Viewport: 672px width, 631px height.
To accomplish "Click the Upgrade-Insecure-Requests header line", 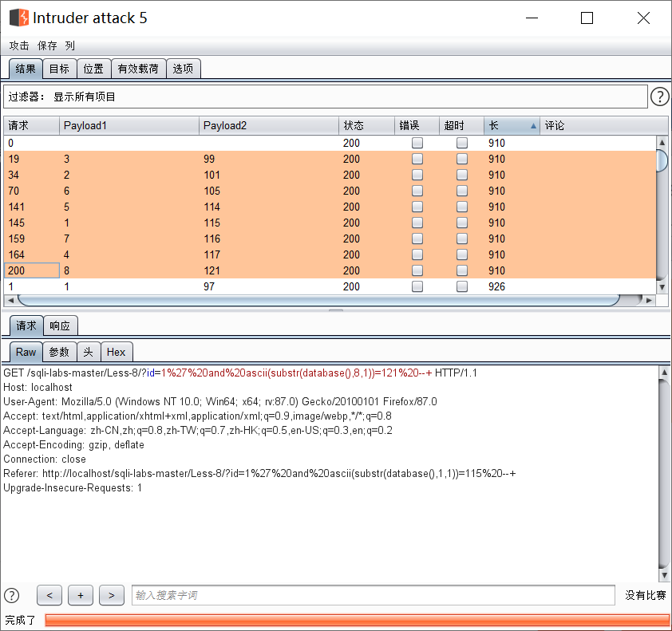I will [73, 488].
